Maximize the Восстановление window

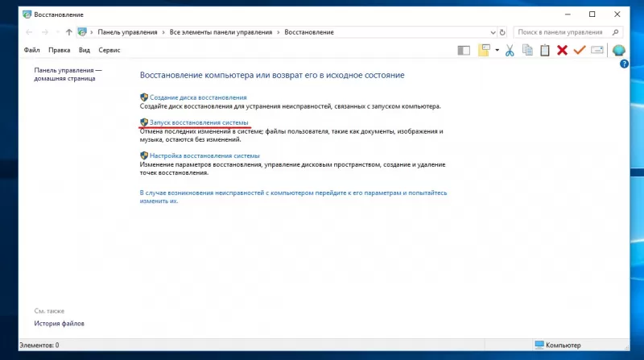pos(592,14)
